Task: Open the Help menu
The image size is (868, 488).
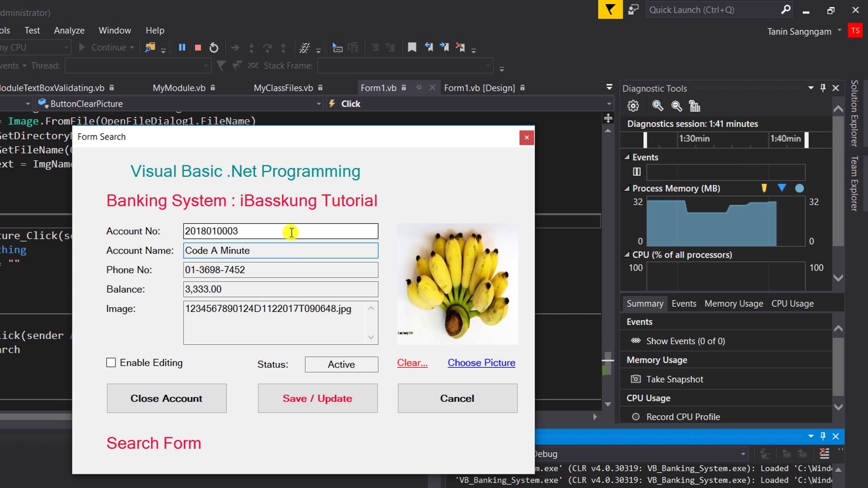Action: [155, 30]
